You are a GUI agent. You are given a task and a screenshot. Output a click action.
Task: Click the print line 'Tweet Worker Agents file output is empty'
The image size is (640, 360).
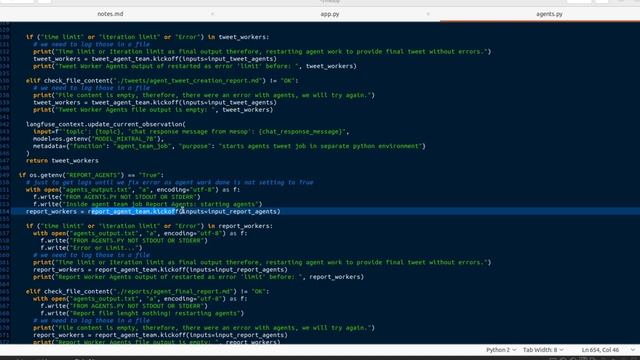pyautogui.click(x=153, y=110)
